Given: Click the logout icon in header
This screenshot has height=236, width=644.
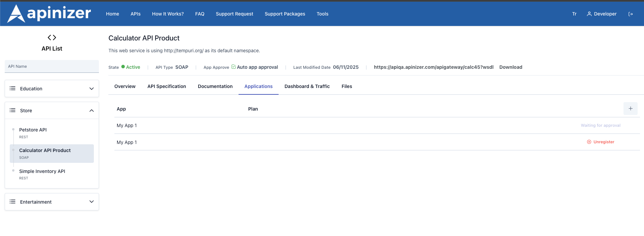Looking at the screenshot, I should [631, 14].
